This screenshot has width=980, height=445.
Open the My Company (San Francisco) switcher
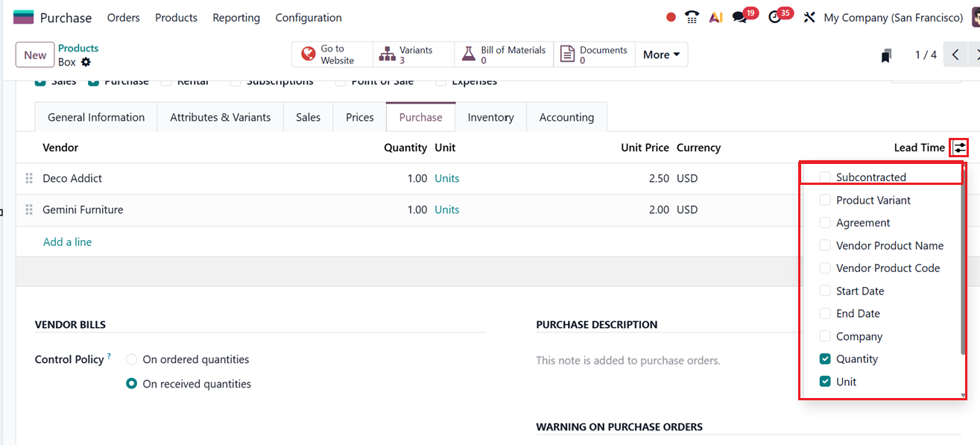893,17
